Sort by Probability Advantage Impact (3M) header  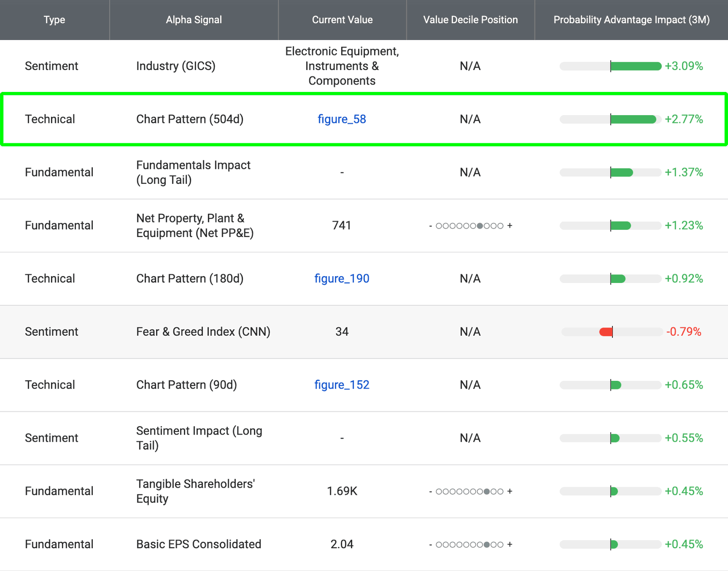[x=632, y=20]
